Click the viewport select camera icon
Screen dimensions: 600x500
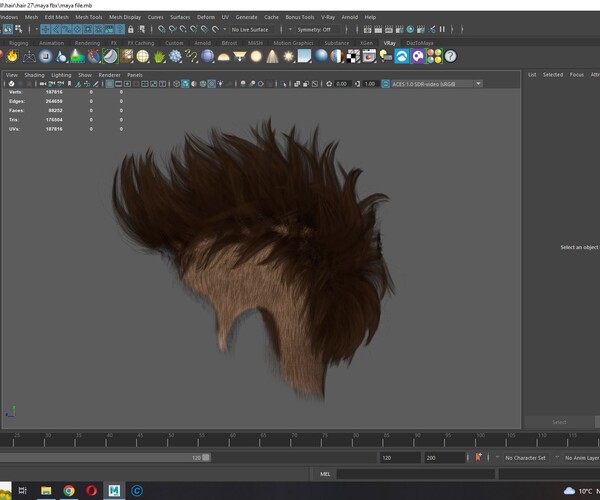[43, 84]
